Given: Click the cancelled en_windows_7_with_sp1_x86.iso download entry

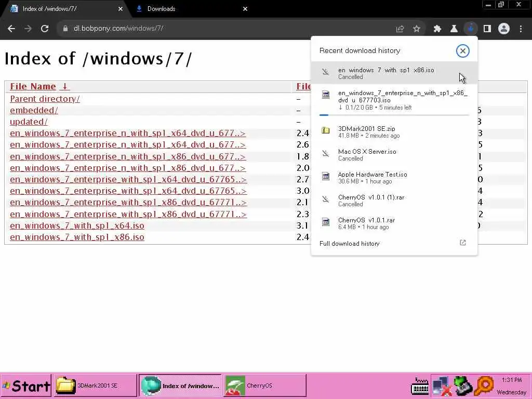Looking at the screenshot, I should click(394, 73).
